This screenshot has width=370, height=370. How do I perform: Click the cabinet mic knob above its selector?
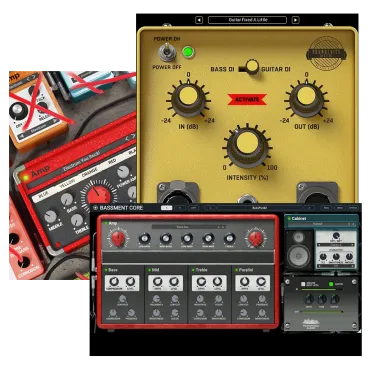point(336,236)
